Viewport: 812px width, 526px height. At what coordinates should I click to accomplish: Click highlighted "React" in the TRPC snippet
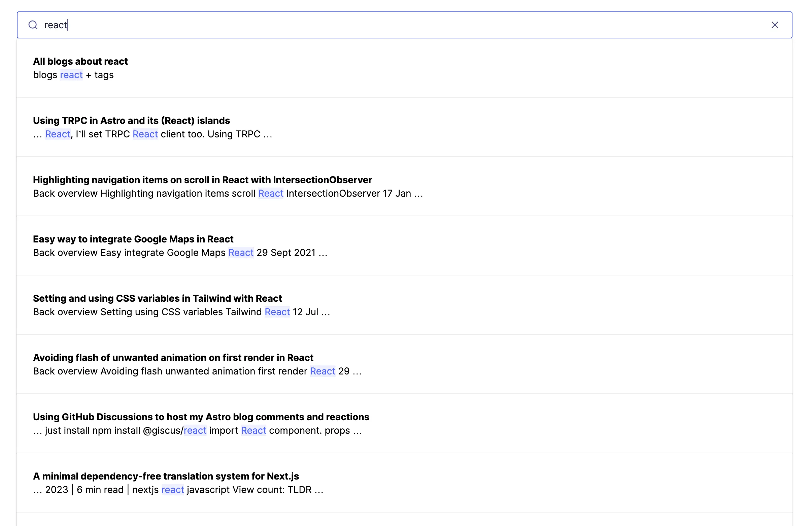57,134
